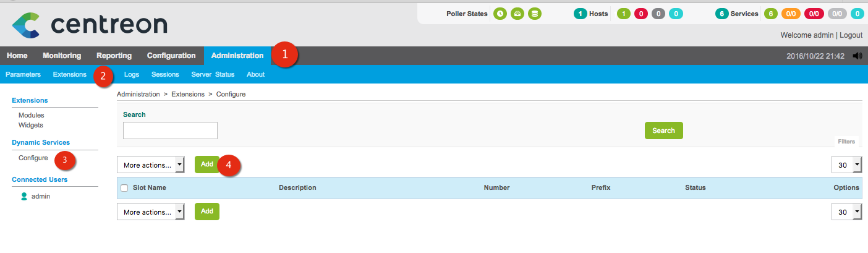Image resolution: width=868 pixels, height=253 pixels.
Task: Click the poller clock latency icon
Action: point(500,14)
